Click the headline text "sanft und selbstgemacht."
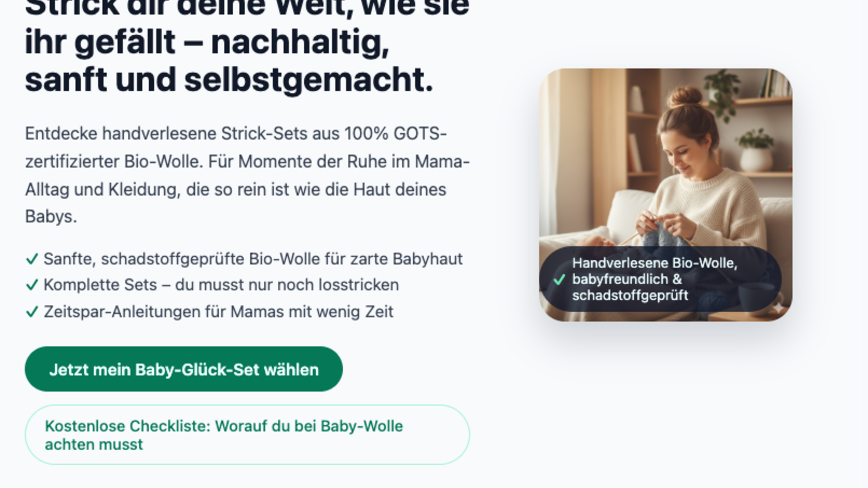868x488 pixels. pos(229,80)
